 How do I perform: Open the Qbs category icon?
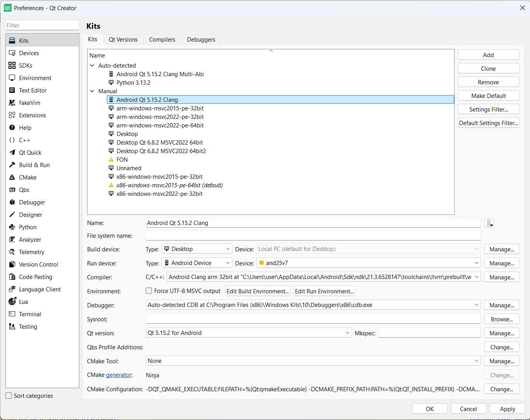[12, 190]
